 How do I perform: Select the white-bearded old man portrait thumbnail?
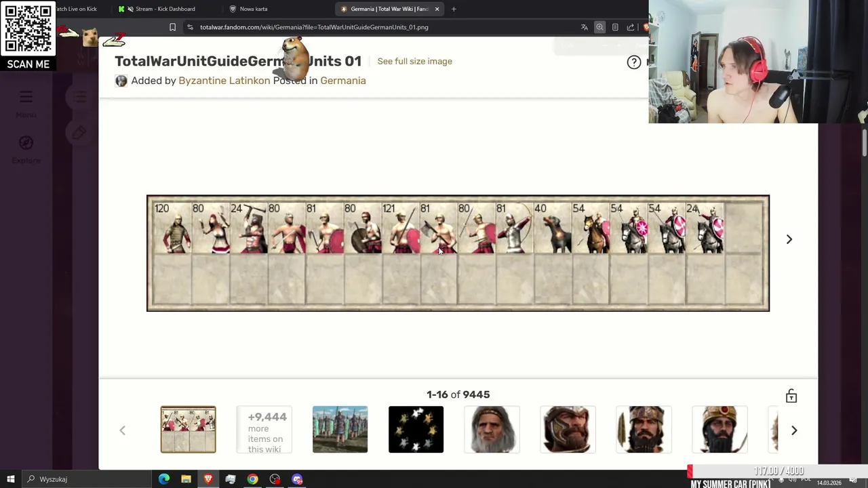[492, 430]
